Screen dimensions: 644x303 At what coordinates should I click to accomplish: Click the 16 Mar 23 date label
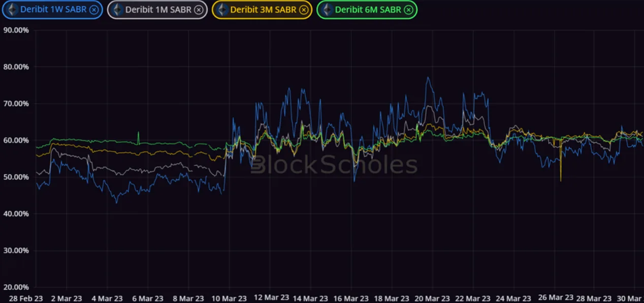click(x=351, y=298)
